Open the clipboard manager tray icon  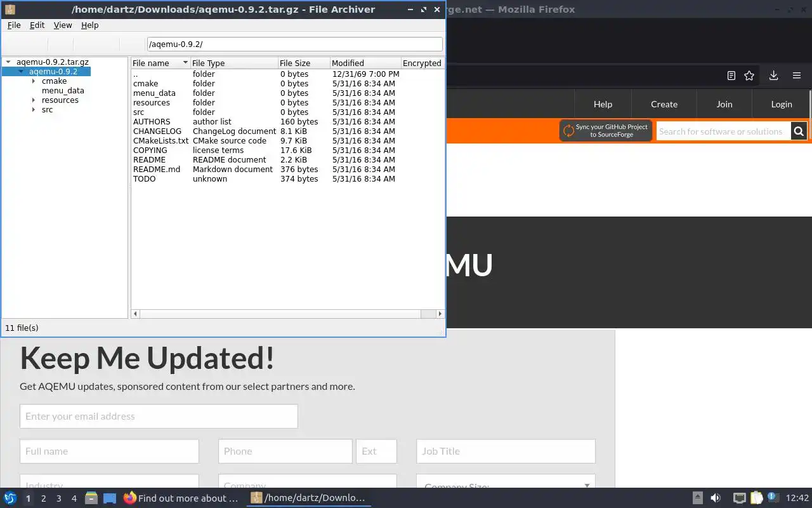tap(756, 498)
